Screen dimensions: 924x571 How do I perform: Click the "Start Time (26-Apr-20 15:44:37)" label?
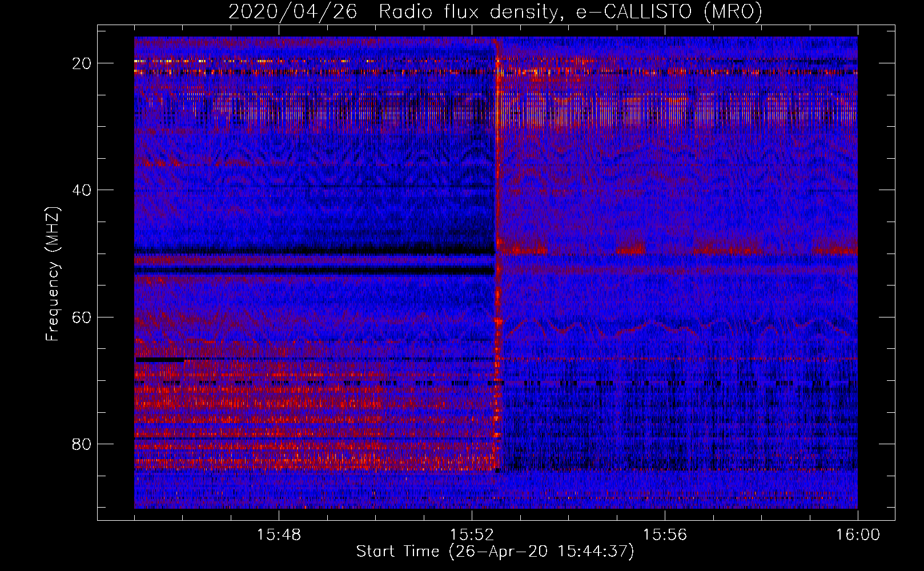point(495,552)
